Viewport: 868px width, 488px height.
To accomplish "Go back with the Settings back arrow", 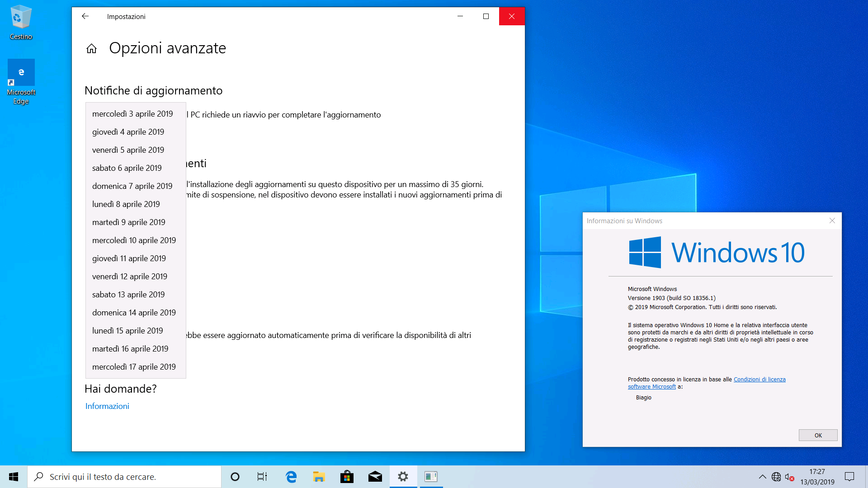I will [x=85, y=16].
